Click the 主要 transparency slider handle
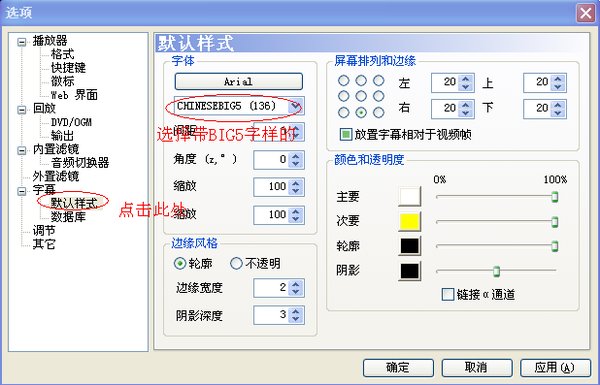 pos(554,197)
